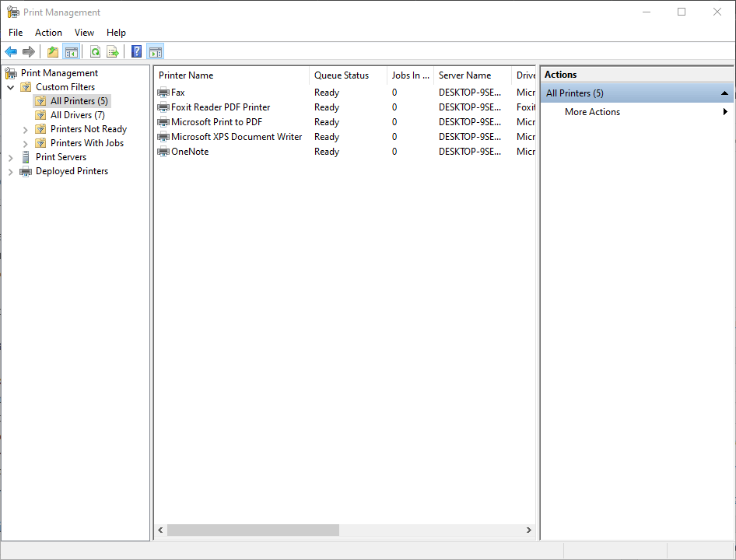Open the File menu
The width and height of the screenshot is (736, 560).
[x=16, y=33]
